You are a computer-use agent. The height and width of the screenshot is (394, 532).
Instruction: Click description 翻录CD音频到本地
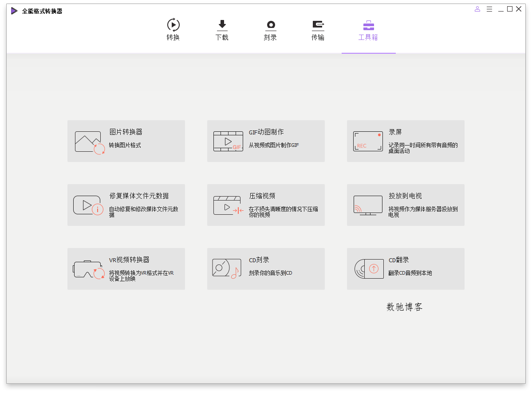410,273
